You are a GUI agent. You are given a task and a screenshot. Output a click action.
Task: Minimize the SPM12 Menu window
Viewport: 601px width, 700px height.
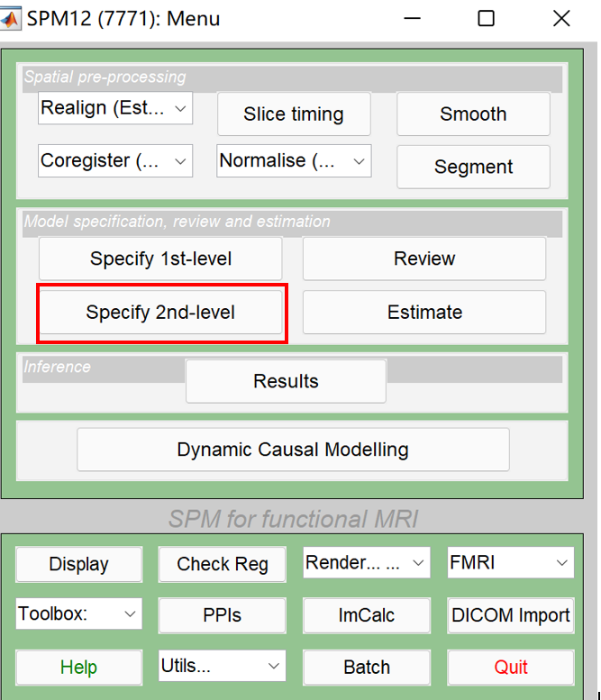(412, 19)
